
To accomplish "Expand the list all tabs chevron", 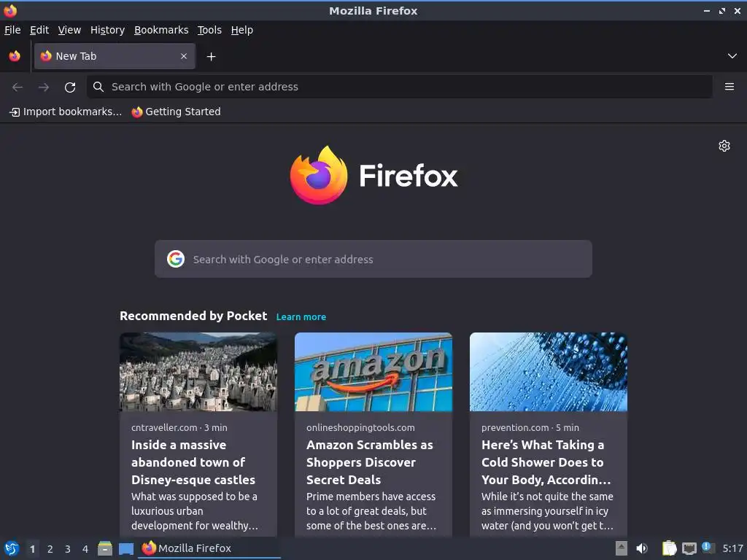I will click(732, 56).
